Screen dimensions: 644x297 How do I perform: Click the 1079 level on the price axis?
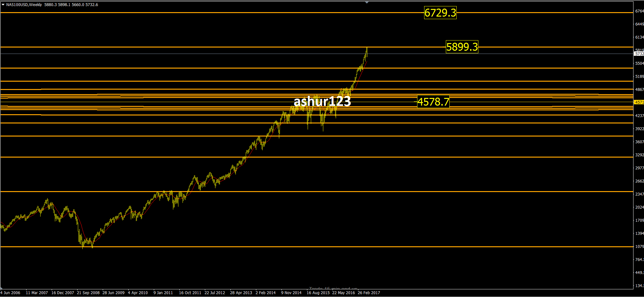640,247
